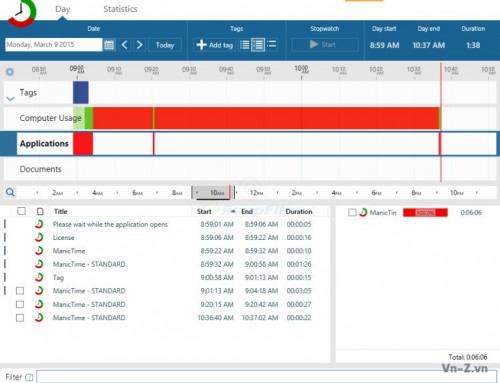Check the ManicTime summary checkbox in right panel
500x383 pixels.
point(352,212)
